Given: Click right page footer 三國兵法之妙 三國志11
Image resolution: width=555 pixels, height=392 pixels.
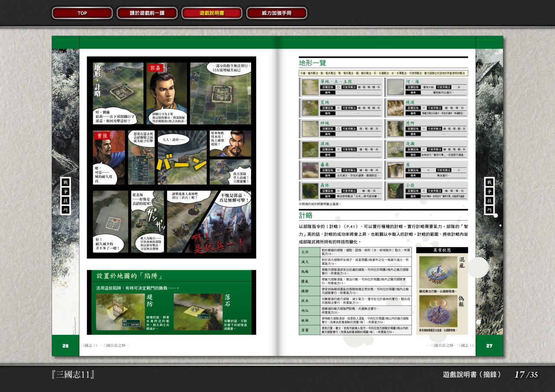Looking at the screenshot, I should 450,346.
